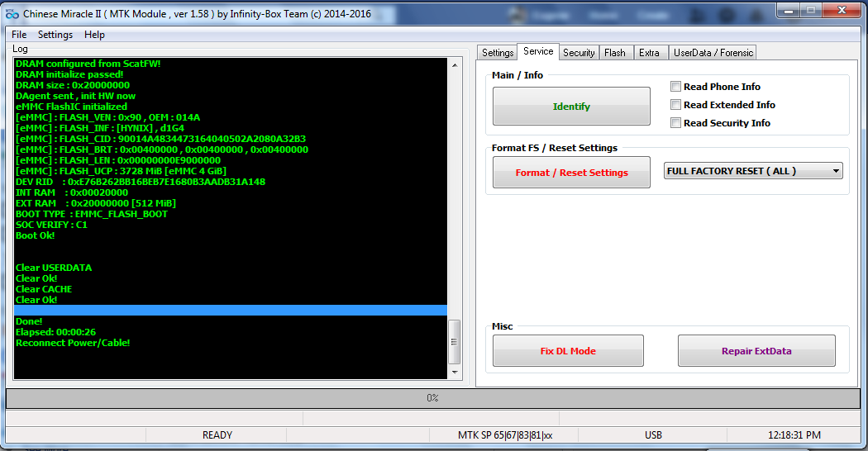Open the File menu
The width and height of the screenshot is (868, 451).
(x=19, y=35)
